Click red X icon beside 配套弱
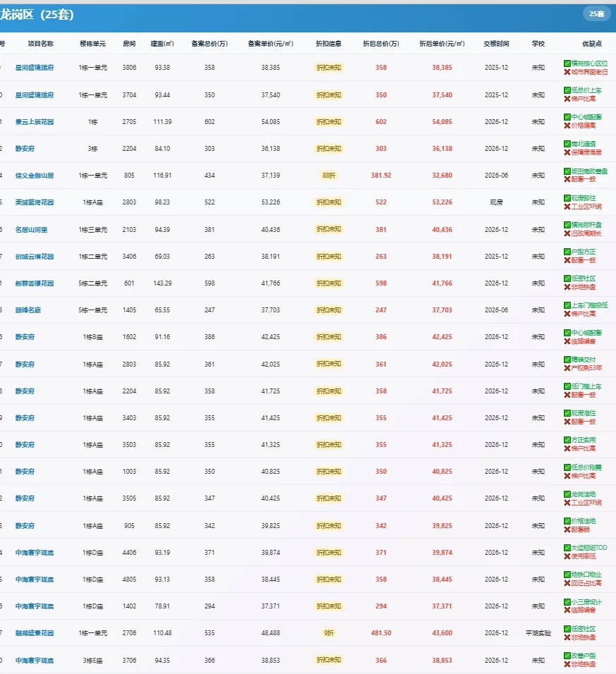The width and height of the screenshot is (616, 674). click(567, 530)
